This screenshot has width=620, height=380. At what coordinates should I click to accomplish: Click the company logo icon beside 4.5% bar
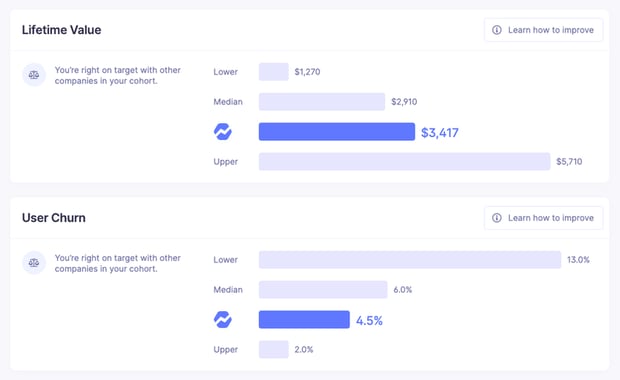click(223, 320)
